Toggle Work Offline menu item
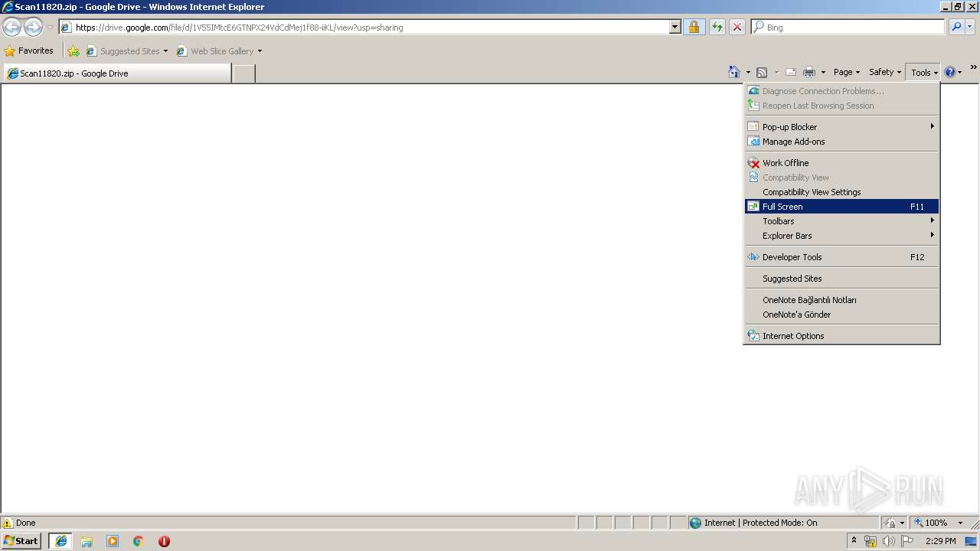The height and width of the screenshot is (551, 980). point(841,163)
